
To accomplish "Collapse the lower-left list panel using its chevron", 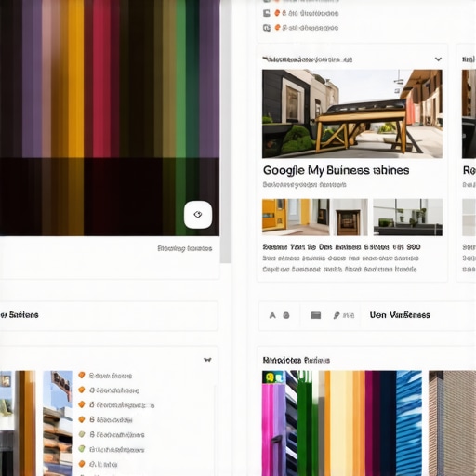I will [x=207, y=360].
